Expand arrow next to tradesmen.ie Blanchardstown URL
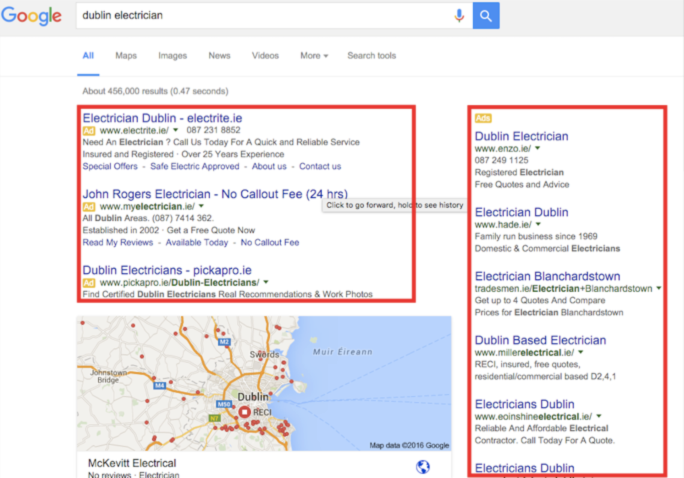The height and width of the screenshot is (478, 684). 658,288
